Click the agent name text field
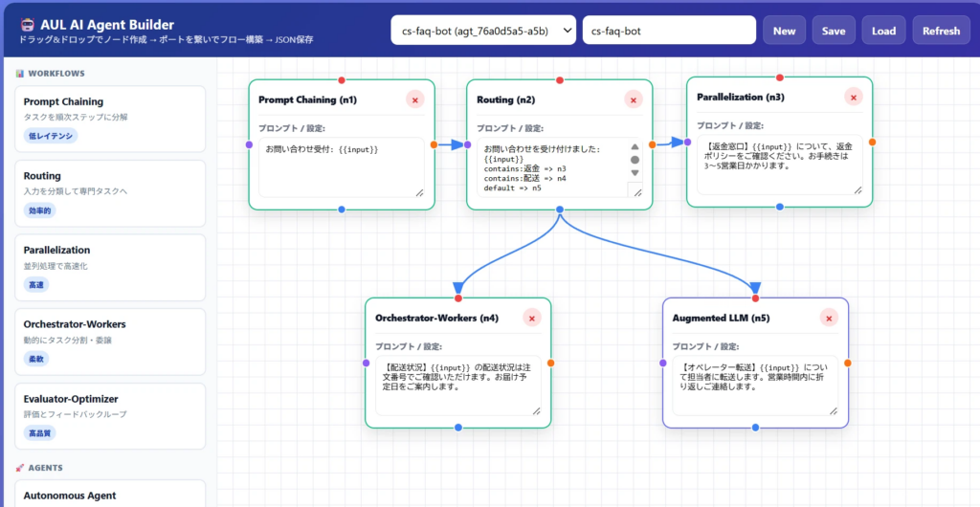980x507 pixels. 668,31
